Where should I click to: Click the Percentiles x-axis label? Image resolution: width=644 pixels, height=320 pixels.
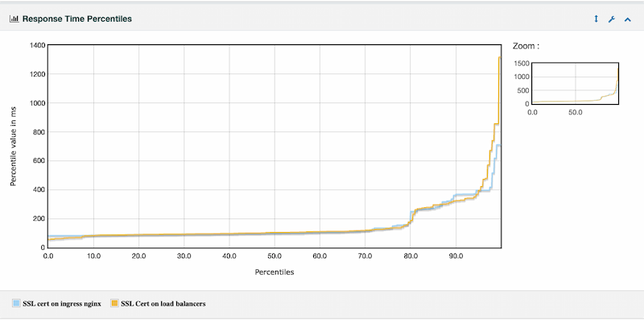click(275, 272)
